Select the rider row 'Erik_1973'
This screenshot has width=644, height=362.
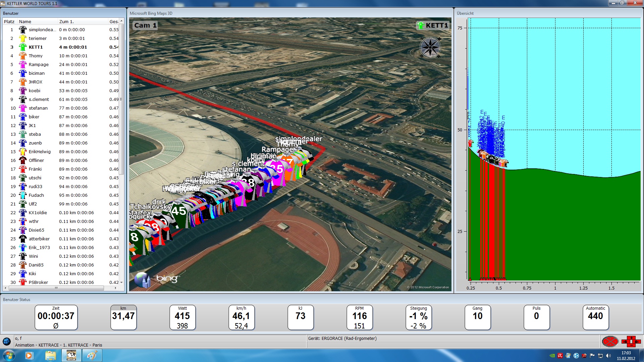coord(61,247)
